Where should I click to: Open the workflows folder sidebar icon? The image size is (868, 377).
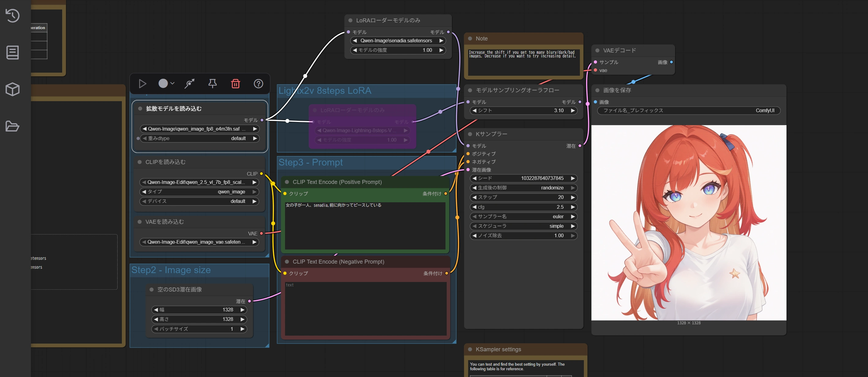tap(13, 126)
